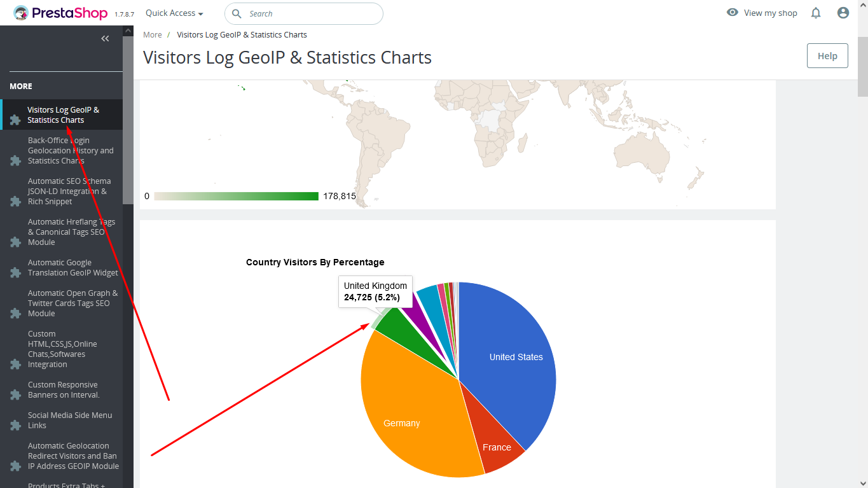The height and width of the screenshot is (488, 868).
Task: Click the green gradient map legend bar
Action: coord(236,196)
